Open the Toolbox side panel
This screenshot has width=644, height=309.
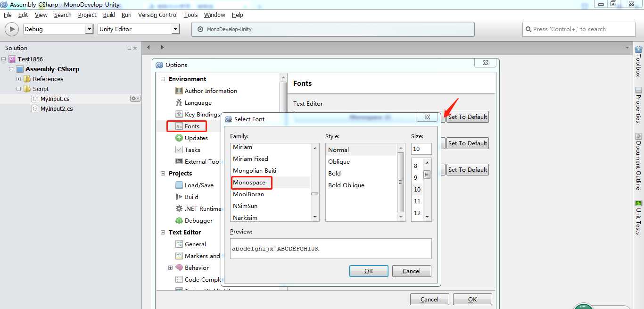638,61
